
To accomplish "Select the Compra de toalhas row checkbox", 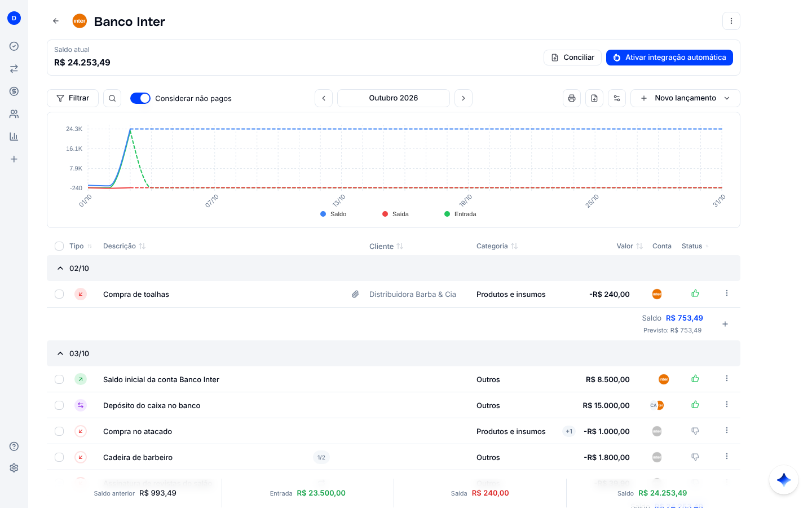I will pyautogui.click(x=59, y=294).
